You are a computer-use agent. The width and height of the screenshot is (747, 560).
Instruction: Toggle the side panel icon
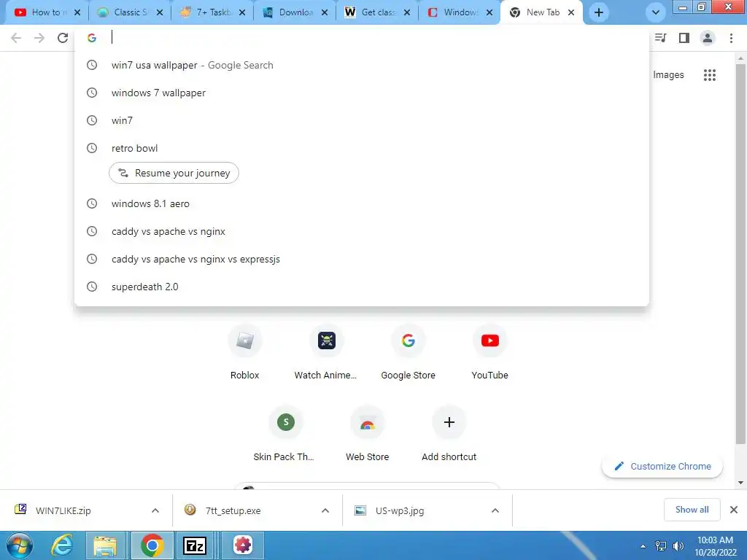684,38
